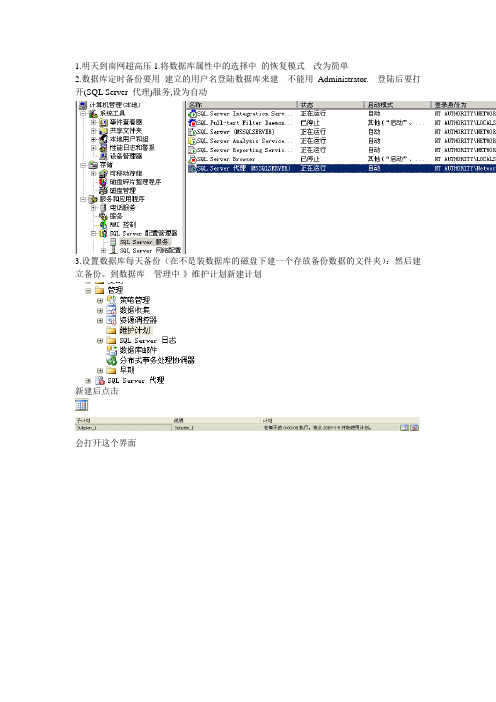Click the 本地用户和组 users icon
This screenshot has width=496, height=702.
point(103,139)
